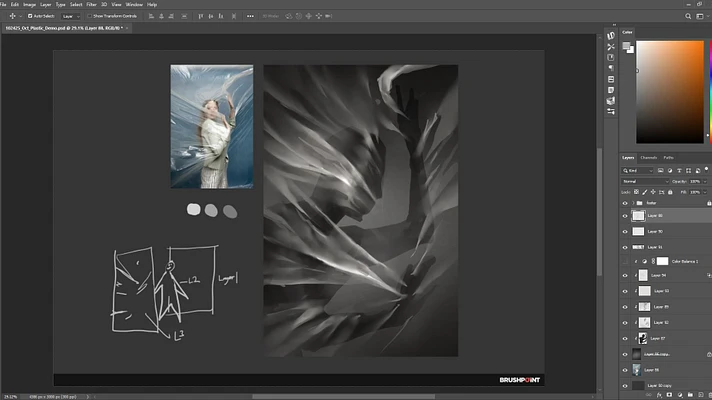Hide the Layer 90 copy layer
Image resolution: width=712 pixels, height=400 pixels.
tap(625, 386)
